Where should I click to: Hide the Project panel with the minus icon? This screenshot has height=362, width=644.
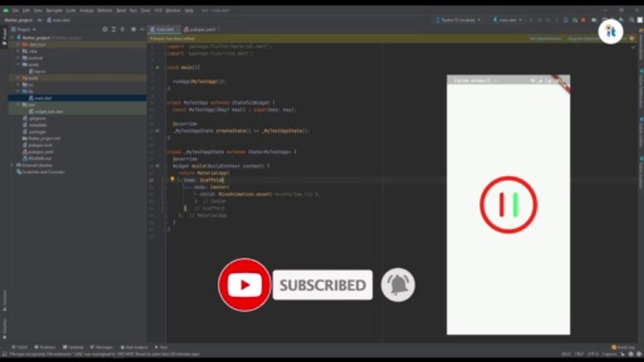142,29
